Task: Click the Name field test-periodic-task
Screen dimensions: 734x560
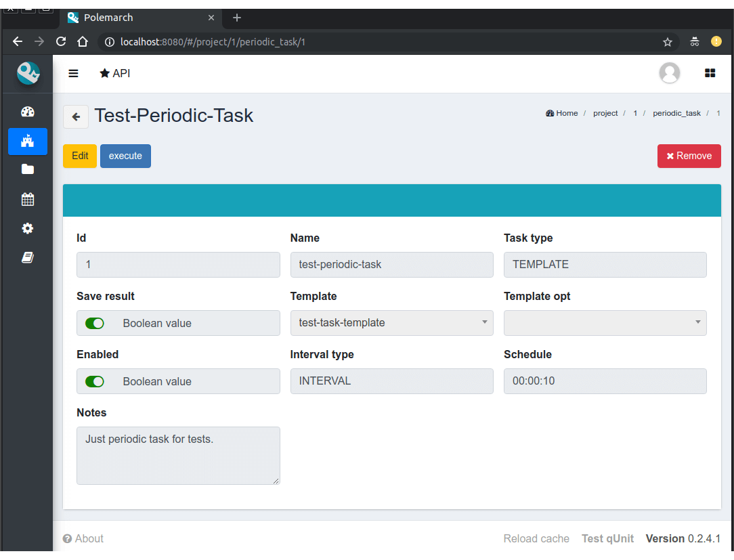Action: pyautogui.click(x=392, y=265)
